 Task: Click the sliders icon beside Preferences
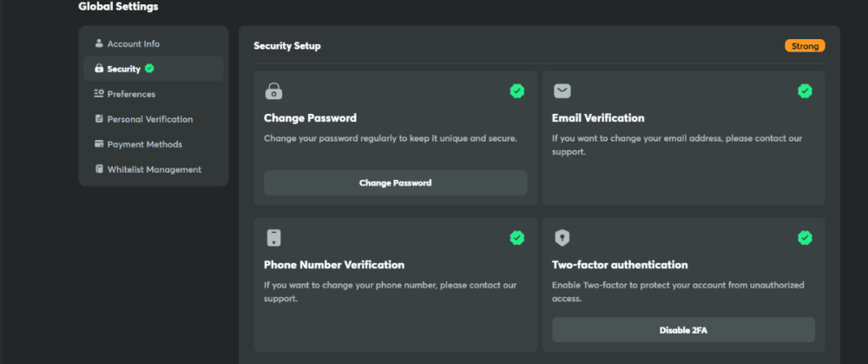[x=99, y=94]
